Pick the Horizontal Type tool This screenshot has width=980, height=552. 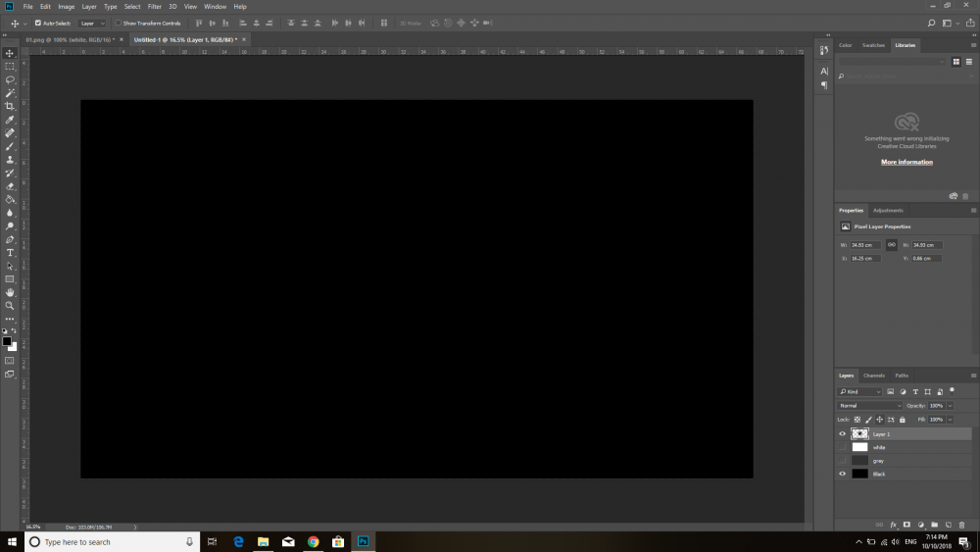click(10, 253)
